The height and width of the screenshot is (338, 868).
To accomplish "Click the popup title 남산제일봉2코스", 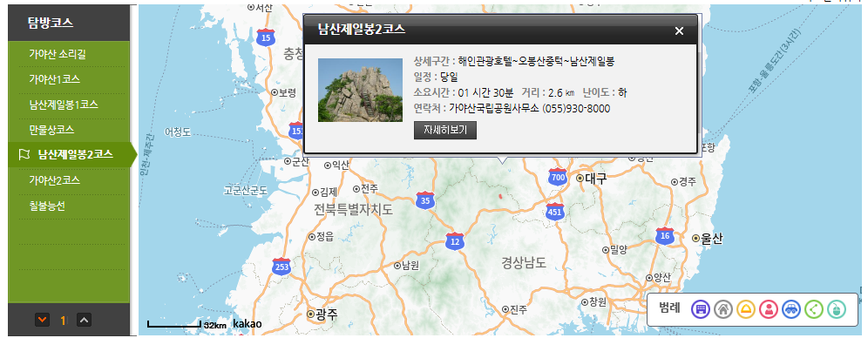I will [x=362, y=30].
